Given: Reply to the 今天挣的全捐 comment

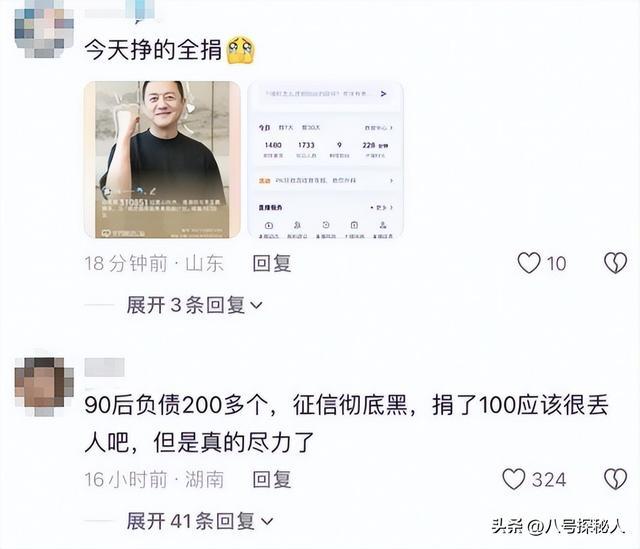Looking at the screenshot, I should click(x=271, y=263).
